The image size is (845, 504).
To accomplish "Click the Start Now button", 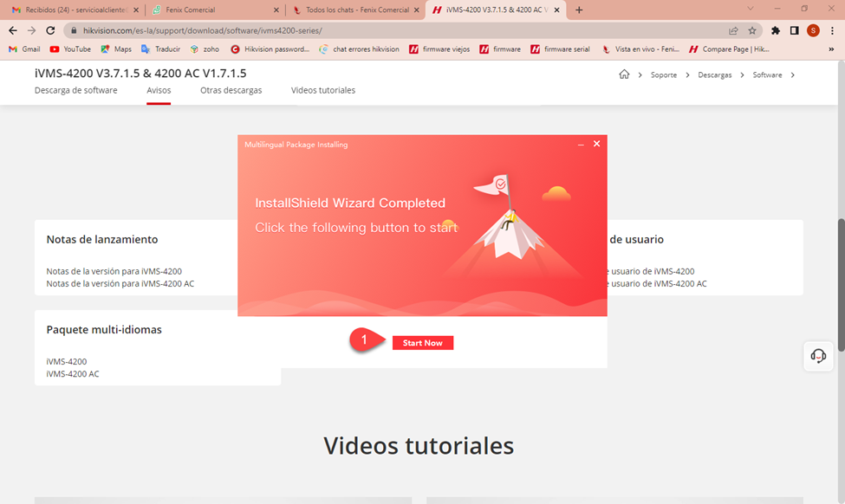I will coord(423,343).
